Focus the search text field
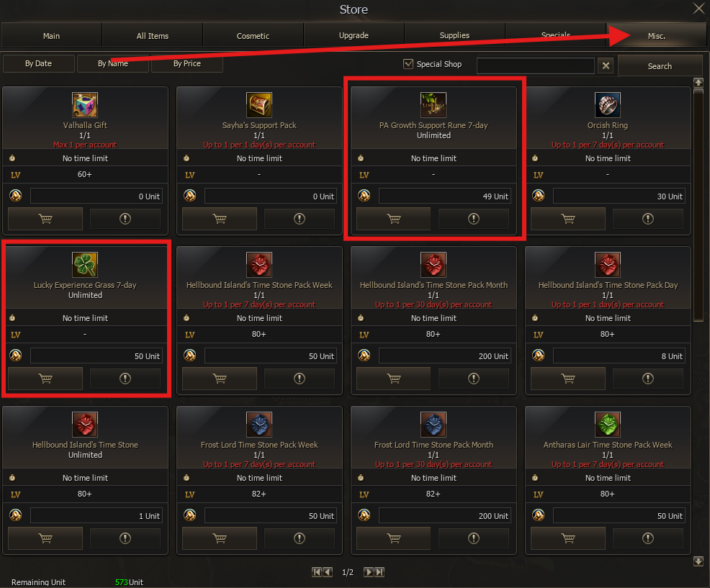This screenshot has height=588, width=710. (x=535, y=65)
